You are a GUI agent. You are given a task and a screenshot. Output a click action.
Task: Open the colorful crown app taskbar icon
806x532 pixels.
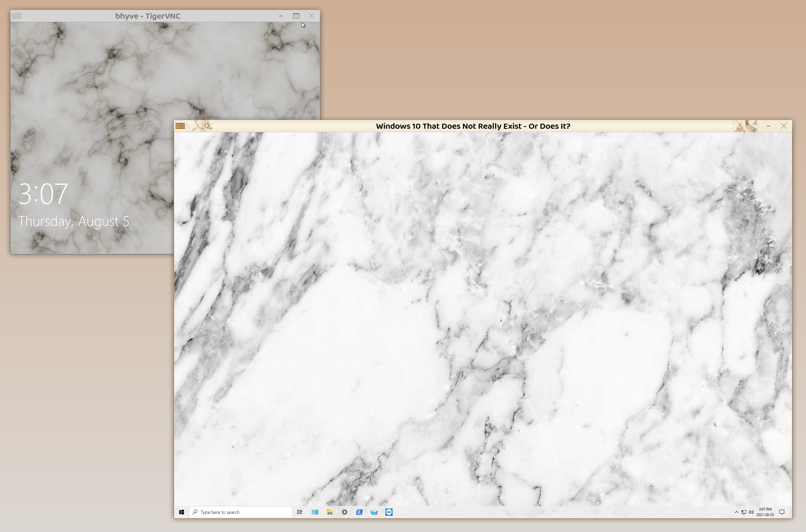click(374, 512)
